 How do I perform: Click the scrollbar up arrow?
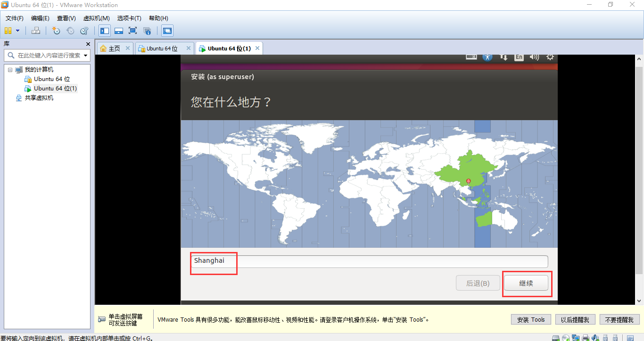click(x=639, y=58)
